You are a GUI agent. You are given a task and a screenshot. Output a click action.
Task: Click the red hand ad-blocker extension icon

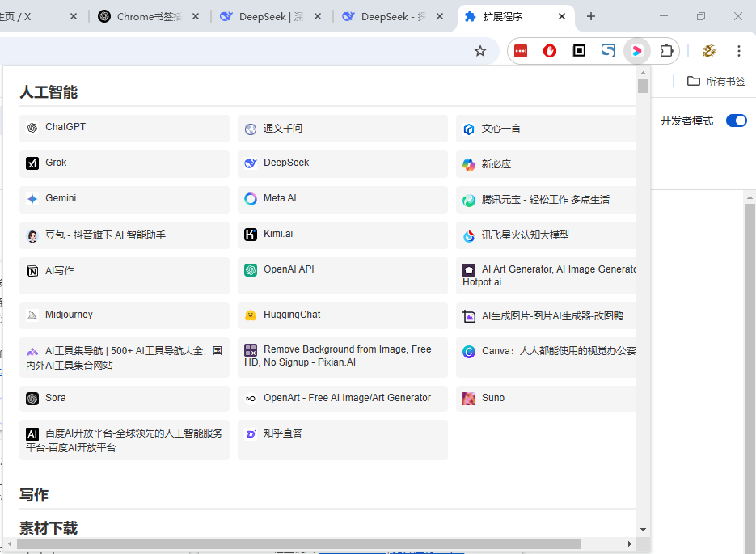[x=550, y=51]
